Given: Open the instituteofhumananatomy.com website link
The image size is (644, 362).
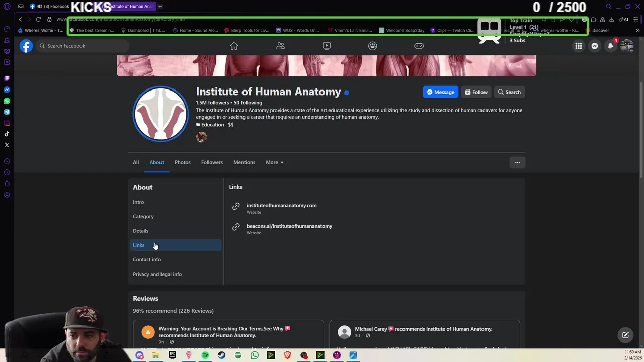Looking at the screenshot, I should point(282,205).
